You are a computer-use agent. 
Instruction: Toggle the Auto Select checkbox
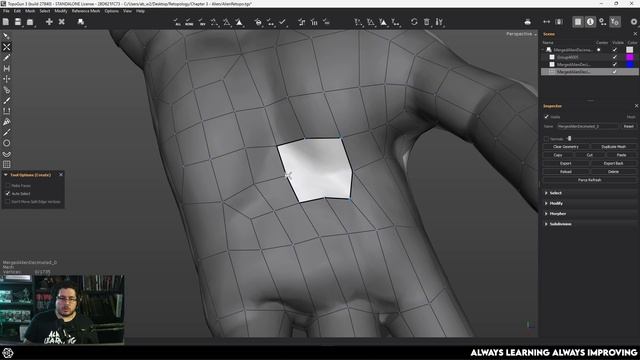[x=8, y=193]
